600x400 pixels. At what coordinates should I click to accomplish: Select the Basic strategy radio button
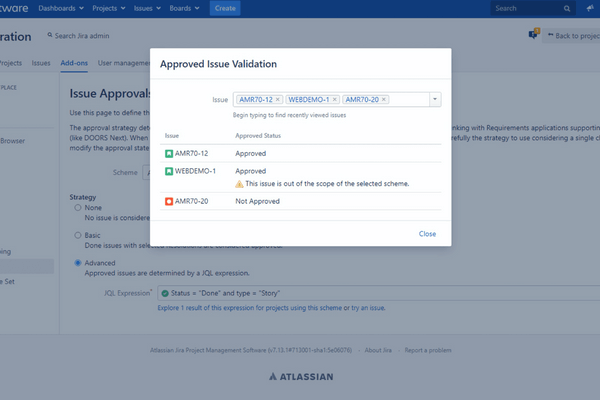point(78,235)
